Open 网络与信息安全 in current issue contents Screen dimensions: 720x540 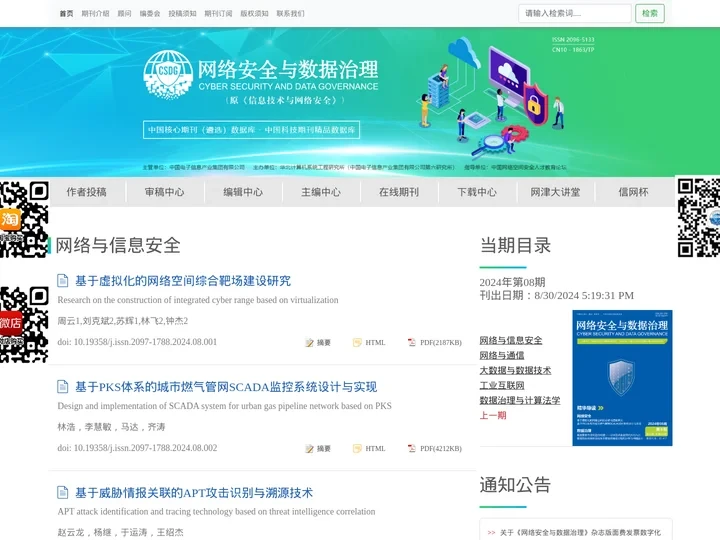click(511, 340)
